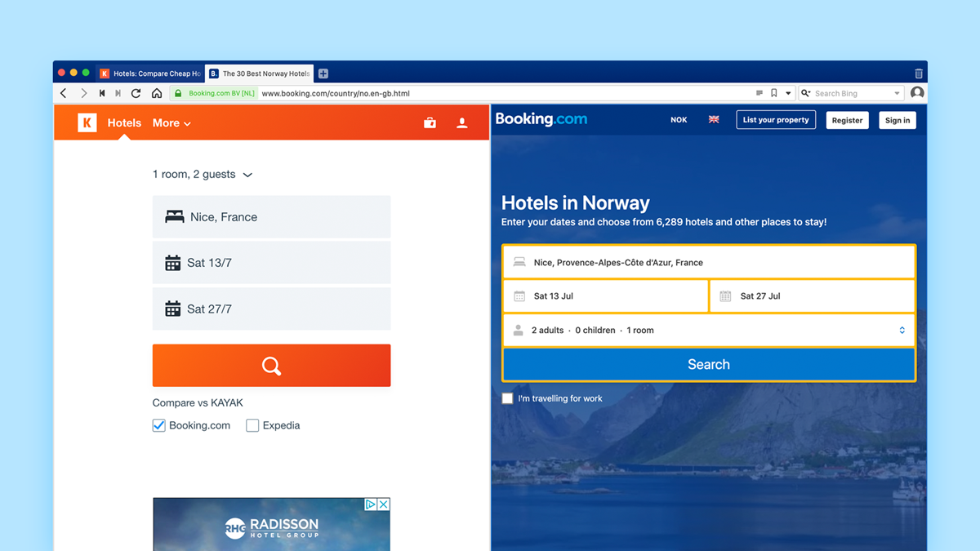Viewport: 980px width, 551px height.
Task: Open the browser user profile avatar
Action: point(917,93)
